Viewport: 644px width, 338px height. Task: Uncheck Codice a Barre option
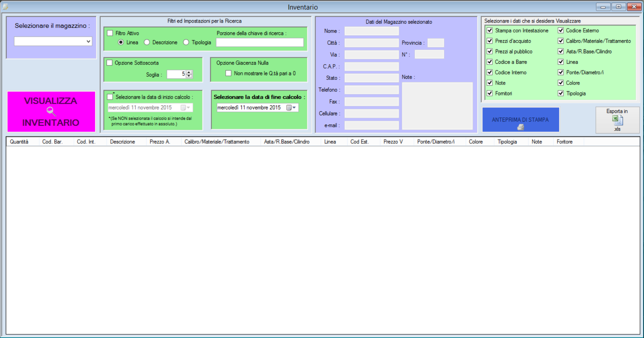[x=490, y=62]
